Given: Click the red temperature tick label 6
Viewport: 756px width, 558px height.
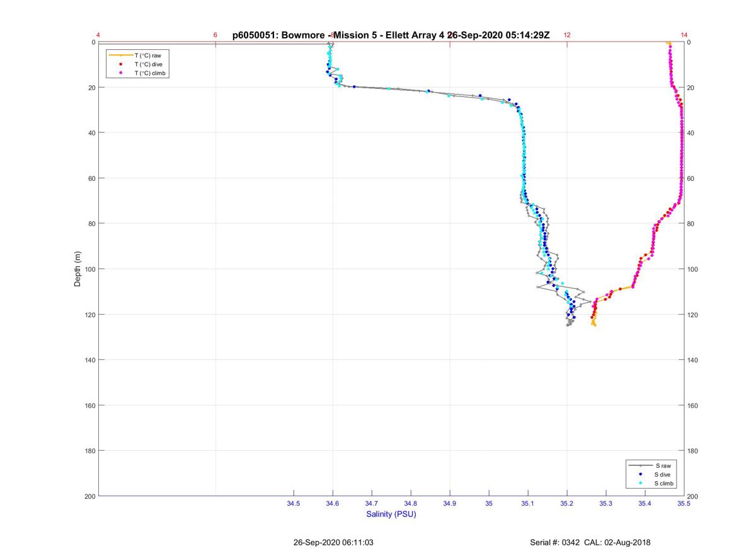Looking at the screenshot, I should (x=215, y=35).
